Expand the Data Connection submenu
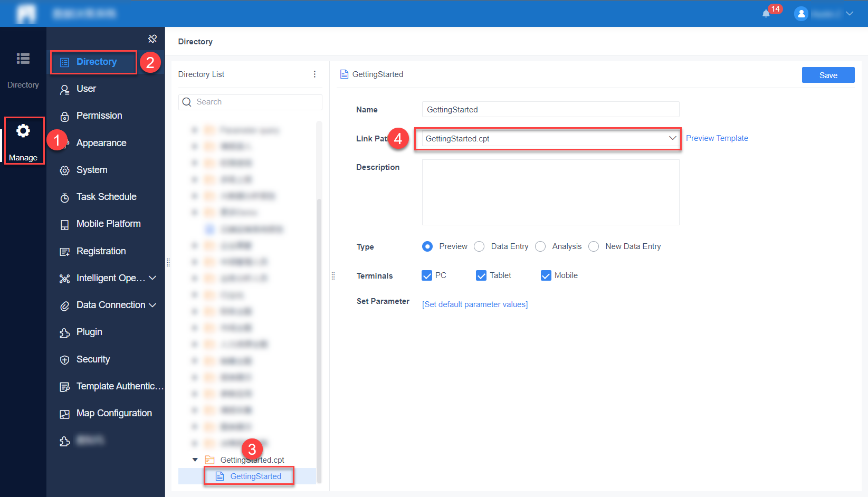This screenshot has height=497, width=868. click(153, 305)
